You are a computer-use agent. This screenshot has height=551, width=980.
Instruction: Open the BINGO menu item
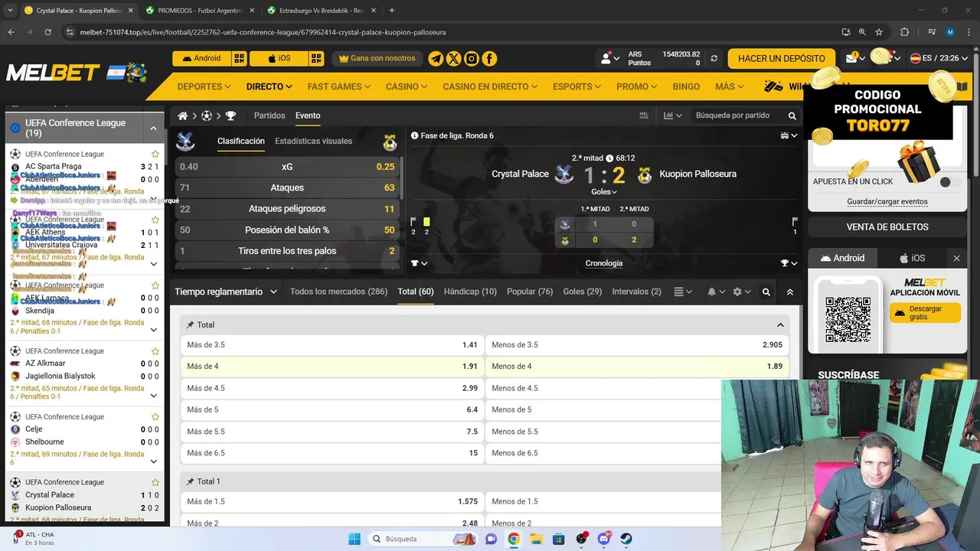pos(686,86)
